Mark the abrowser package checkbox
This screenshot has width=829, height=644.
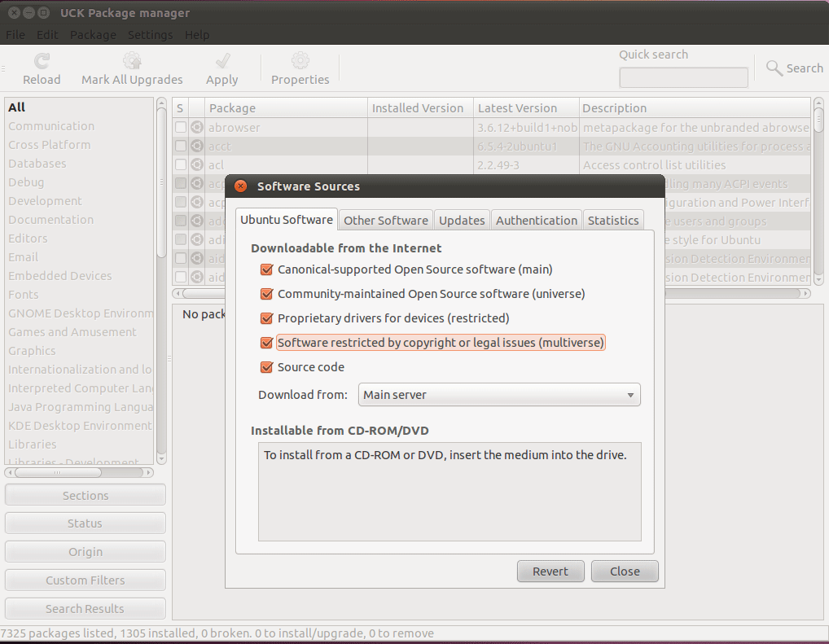(181, 128)
